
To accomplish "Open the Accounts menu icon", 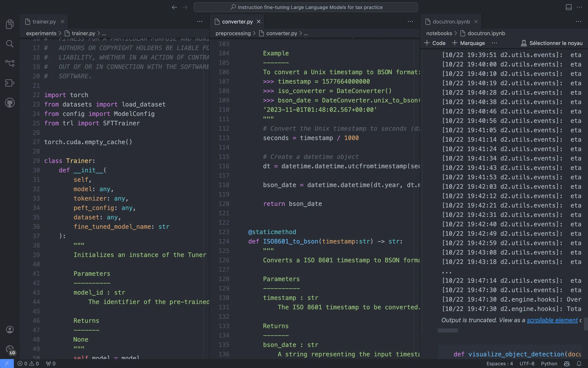I will [10, 329].
